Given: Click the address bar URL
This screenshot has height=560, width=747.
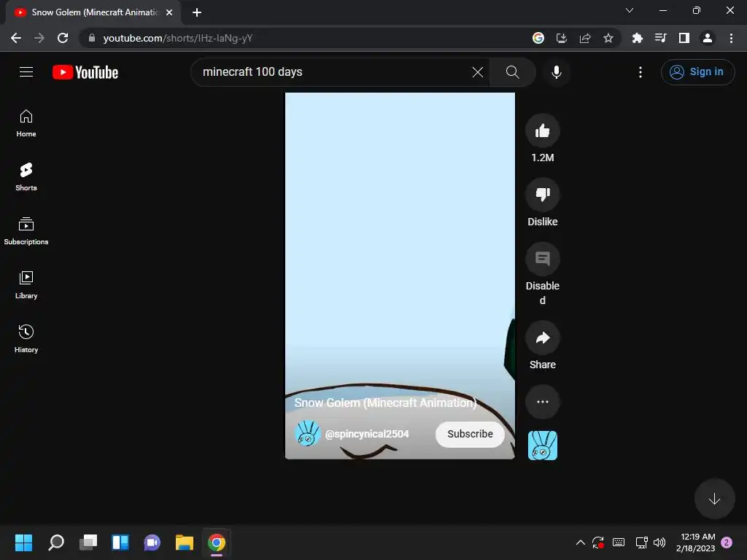Looking at the screenshot, I should 178,38.
